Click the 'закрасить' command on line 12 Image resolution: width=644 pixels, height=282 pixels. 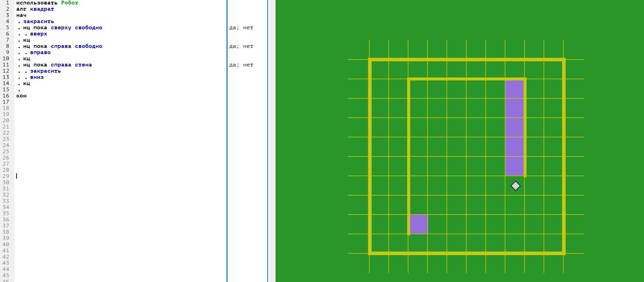point(46,71)
